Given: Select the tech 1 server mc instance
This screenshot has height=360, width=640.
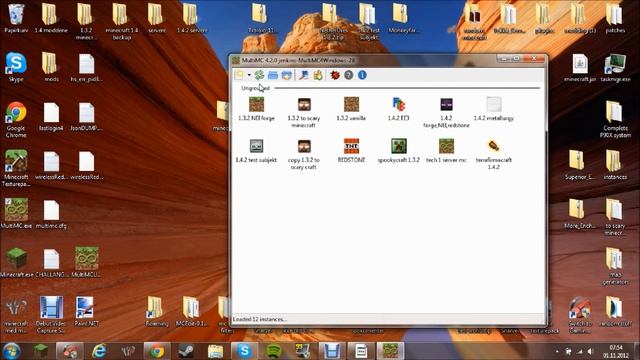Looking at the screenshot, I should 446,151.
